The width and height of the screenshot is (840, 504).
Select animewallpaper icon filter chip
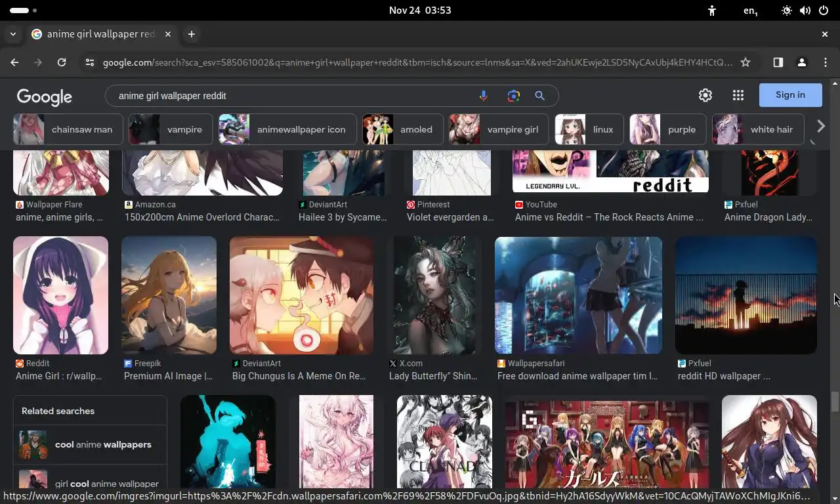click(287, 129)
